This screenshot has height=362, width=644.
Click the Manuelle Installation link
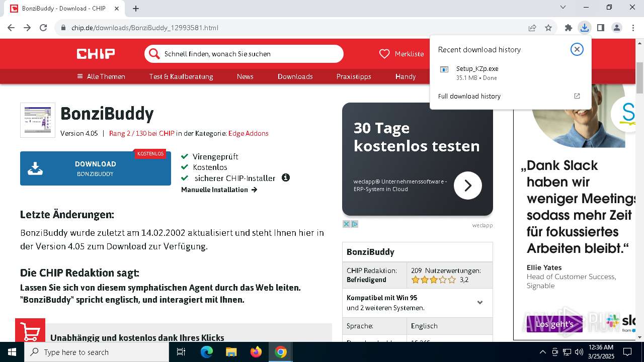(x=219, y=190)
